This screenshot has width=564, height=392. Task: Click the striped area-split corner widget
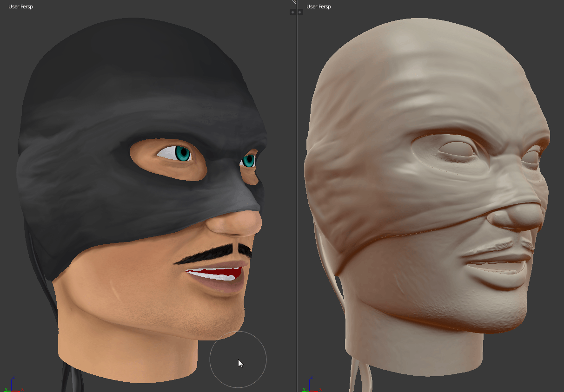[294, 2]
